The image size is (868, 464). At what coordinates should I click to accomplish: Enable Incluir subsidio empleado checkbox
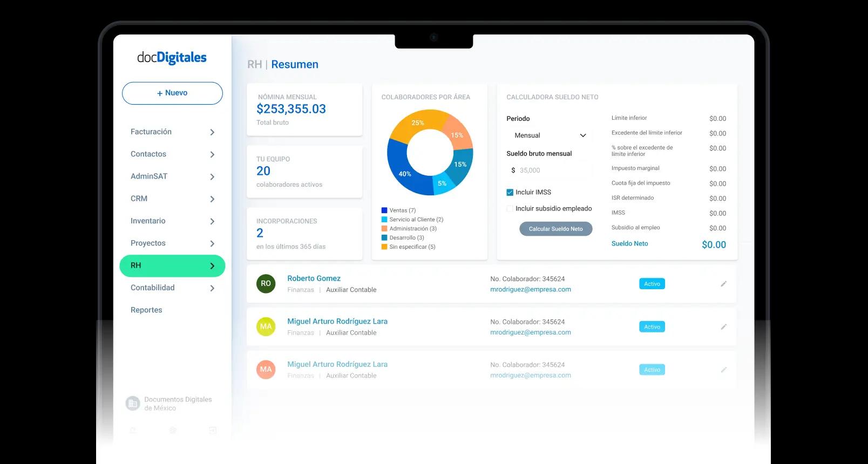tap(510, 209)
